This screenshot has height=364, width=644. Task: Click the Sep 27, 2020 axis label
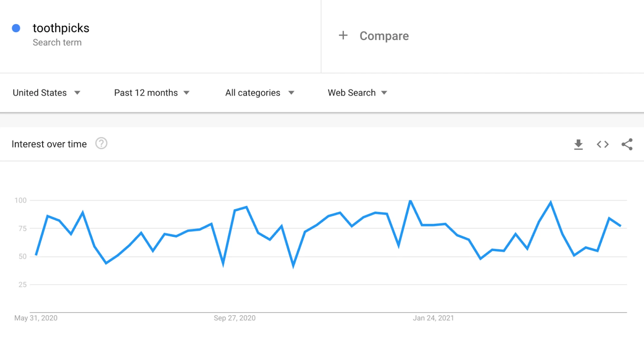pyautogui.click(x=235, y=318)
